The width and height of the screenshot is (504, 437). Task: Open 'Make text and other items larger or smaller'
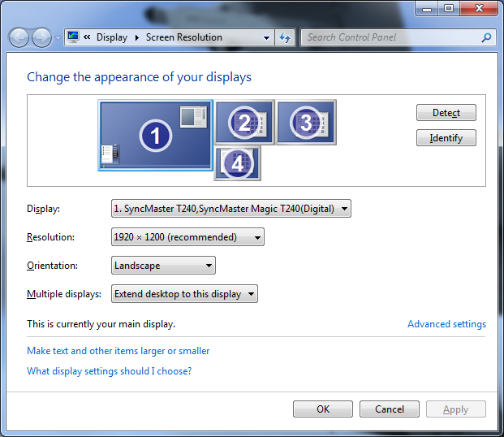pyautogui.click(x=118, y=351)
